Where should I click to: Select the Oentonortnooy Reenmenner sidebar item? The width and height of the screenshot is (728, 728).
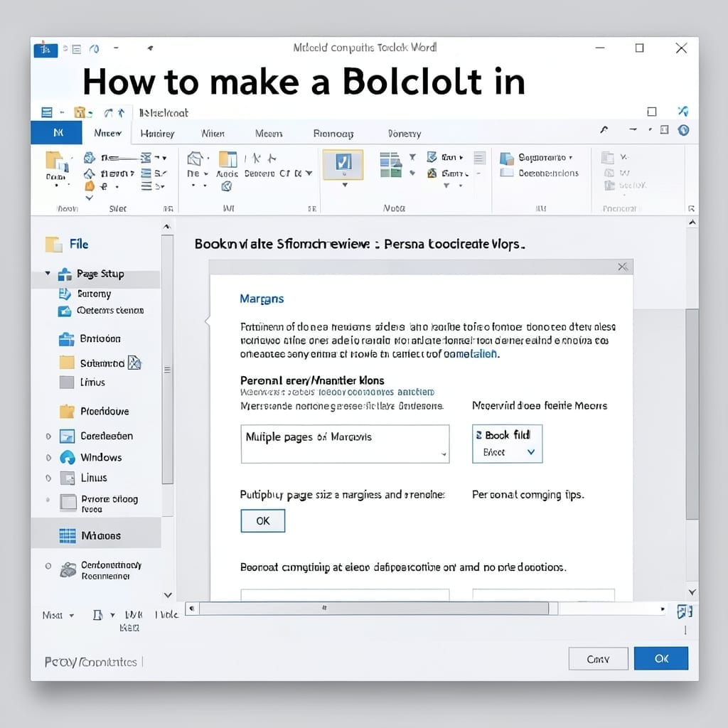click(101, 570)
